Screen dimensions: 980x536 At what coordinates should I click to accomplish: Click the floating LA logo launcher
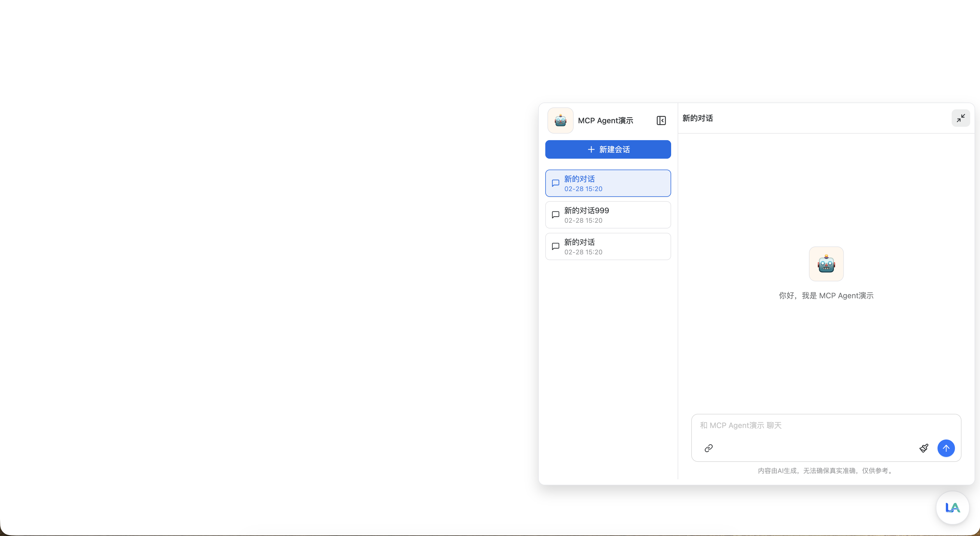(952, 507)
